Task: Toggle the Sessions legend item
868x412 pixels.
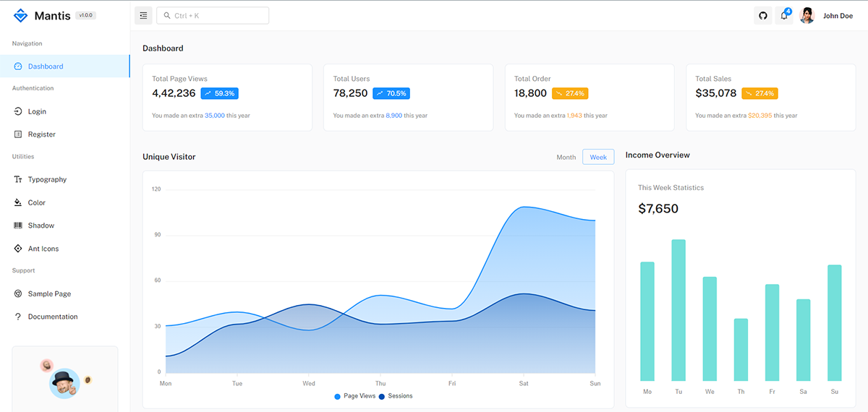Action: pos(395,396)
